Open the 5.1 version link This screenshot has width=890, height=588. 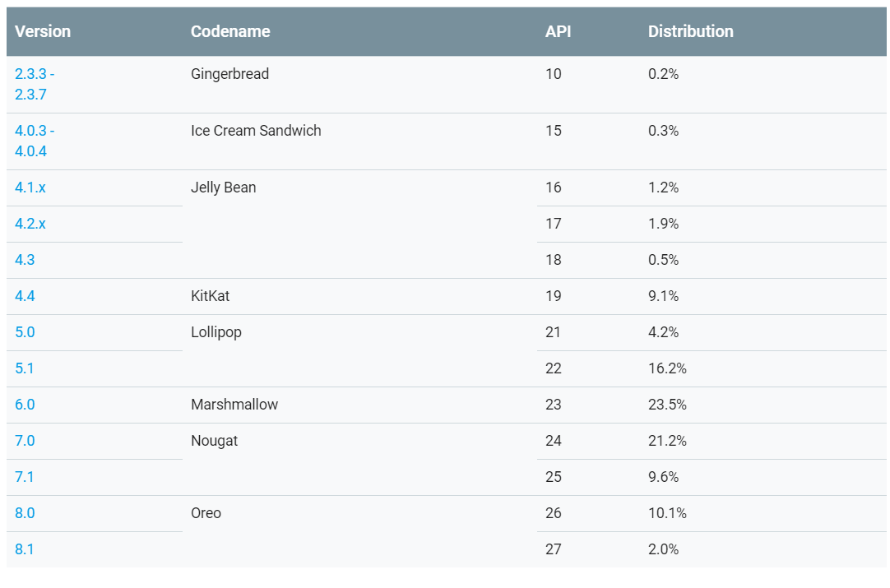(25, 368)
